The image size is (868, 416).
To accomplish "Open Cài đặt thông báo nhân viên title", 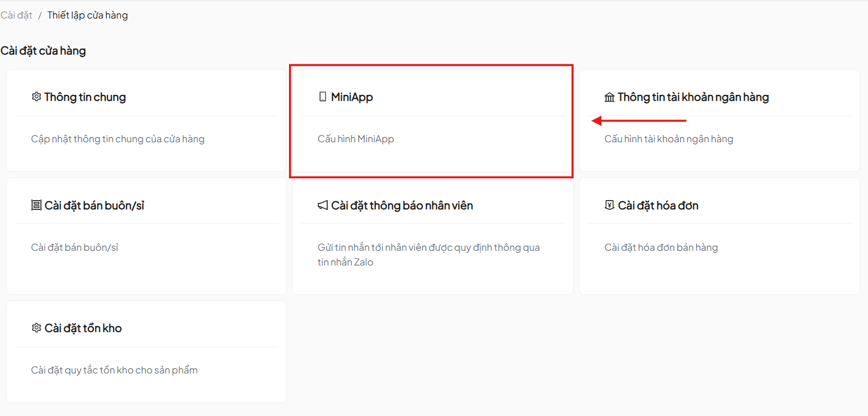I will click(x=402, y=206).
